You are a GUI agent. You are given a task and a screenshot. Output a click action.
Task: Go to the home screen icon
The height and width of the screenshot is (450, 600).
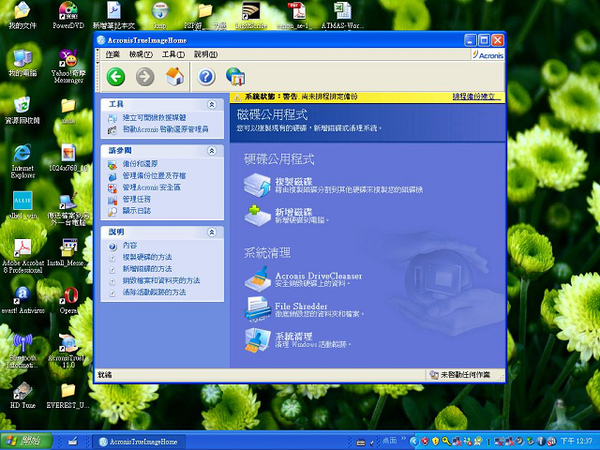click(x=175, y=76)
